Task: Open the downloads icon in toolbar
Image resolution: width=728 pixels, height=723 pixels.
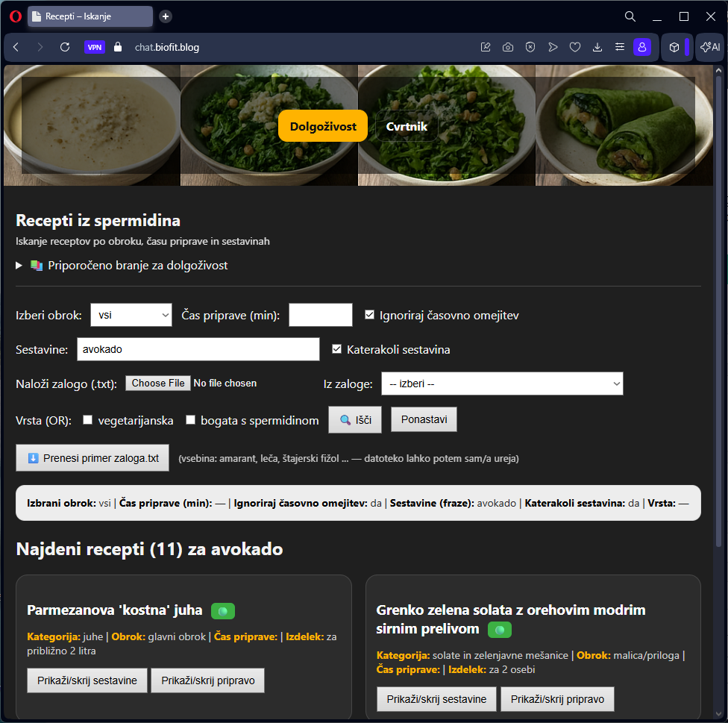Action: (x=597, y=47)
